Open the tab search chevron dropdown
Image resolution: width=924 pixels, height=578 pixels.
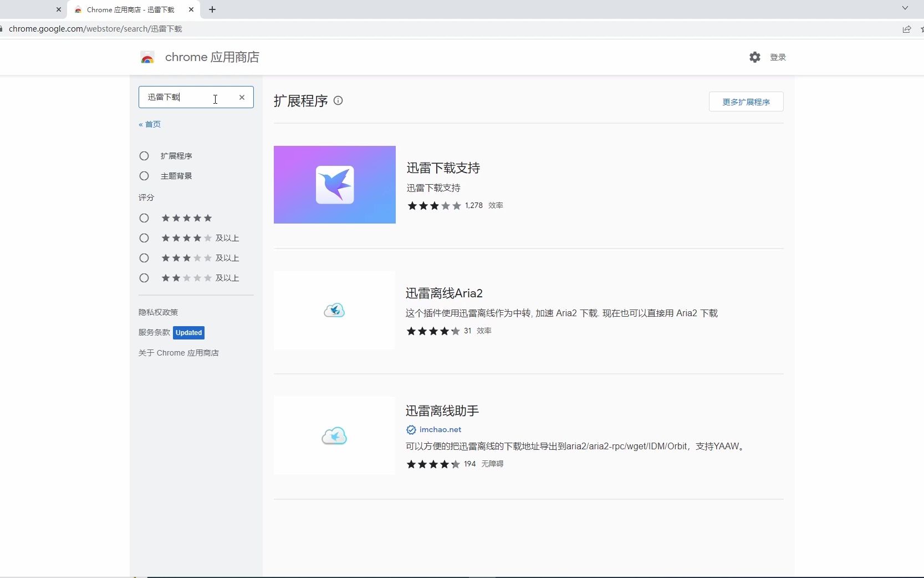tap(905, 8)
